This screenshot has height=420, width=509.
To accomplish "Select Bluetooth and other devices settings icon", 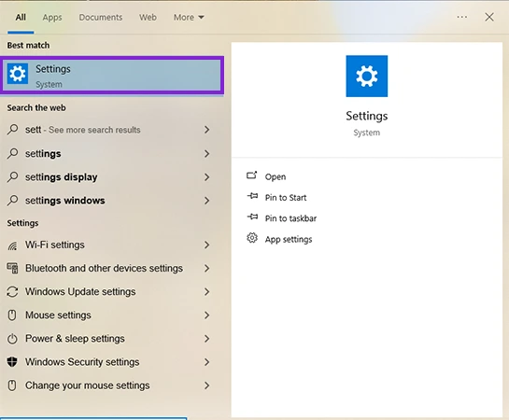I will [12, 269].
